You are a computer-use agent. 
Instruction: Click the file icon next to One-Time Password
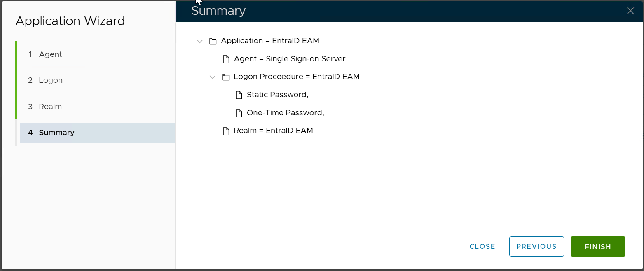[x=239, y=113]
